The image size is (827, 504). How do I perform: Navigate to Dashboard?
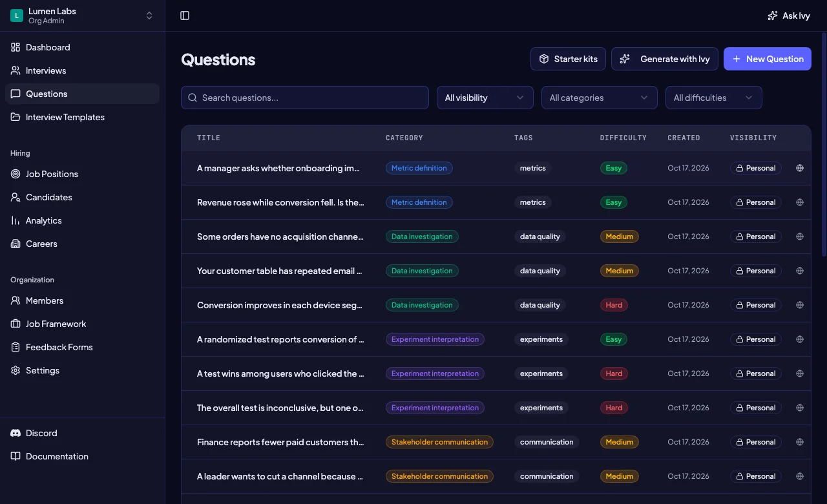coord(82,47)
